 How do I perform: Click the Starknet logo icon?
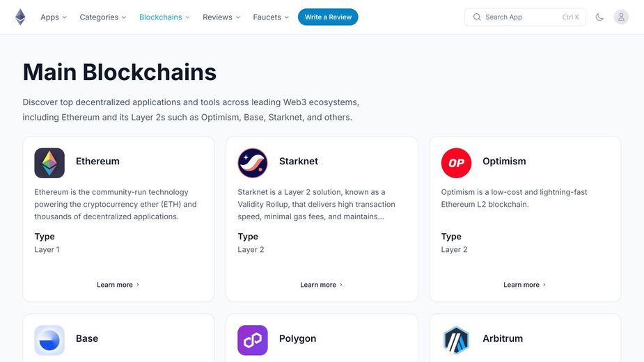[x=253, y=163]
